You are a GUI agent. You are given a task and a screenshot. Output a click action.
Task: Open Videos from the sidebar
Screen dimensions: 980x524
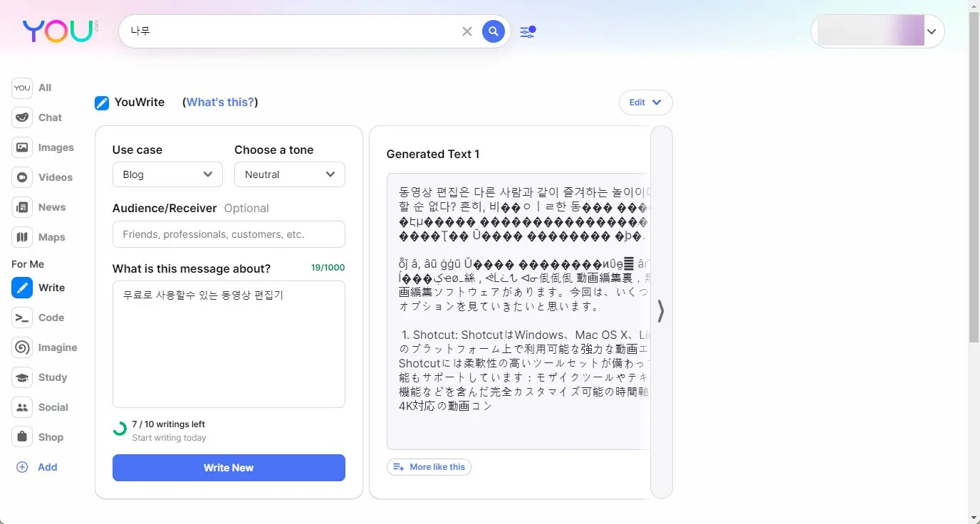[42, 177]
